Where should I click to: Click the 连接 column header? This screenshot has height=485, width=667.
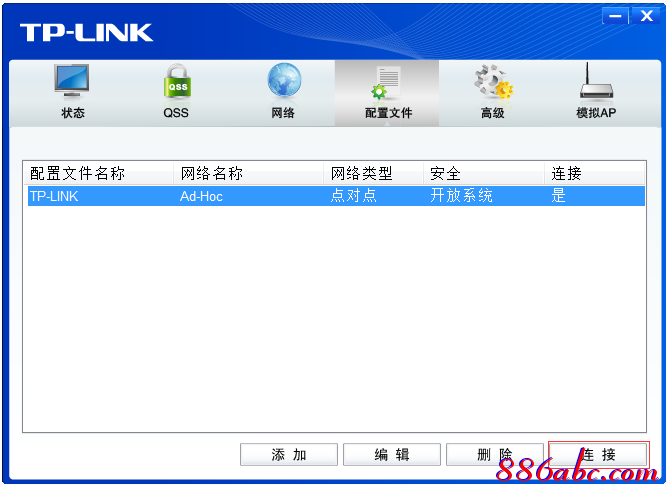[595, 173]
